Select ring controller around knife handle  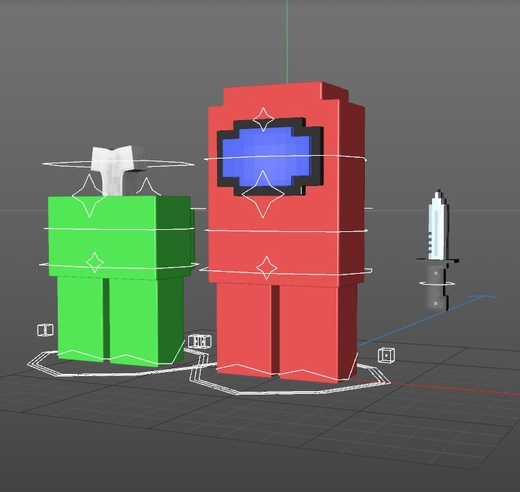point(437,284)
